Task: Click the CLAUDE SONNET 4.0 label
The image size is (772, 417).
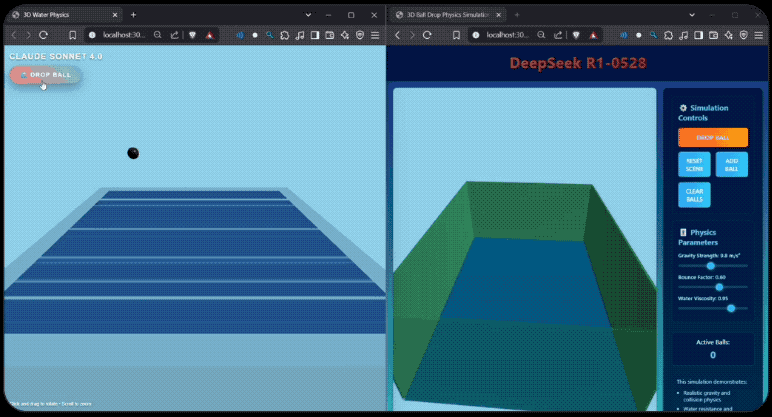Action: (56, 56)
